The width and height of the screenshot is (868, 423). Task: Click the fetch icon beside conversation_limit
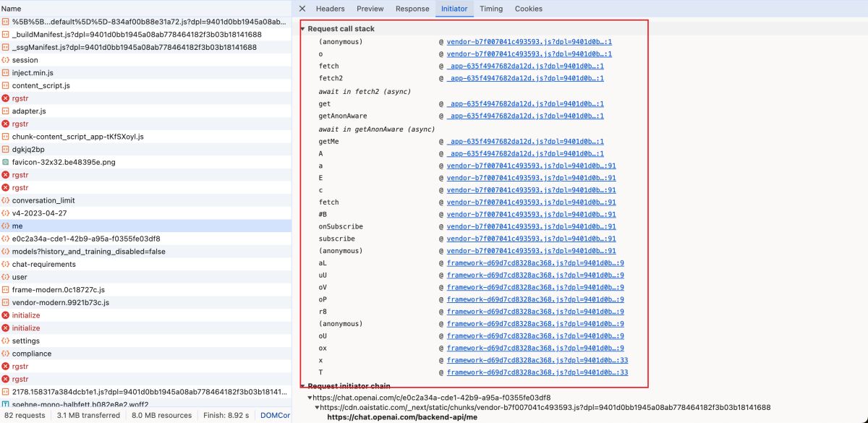click(5, 200)
